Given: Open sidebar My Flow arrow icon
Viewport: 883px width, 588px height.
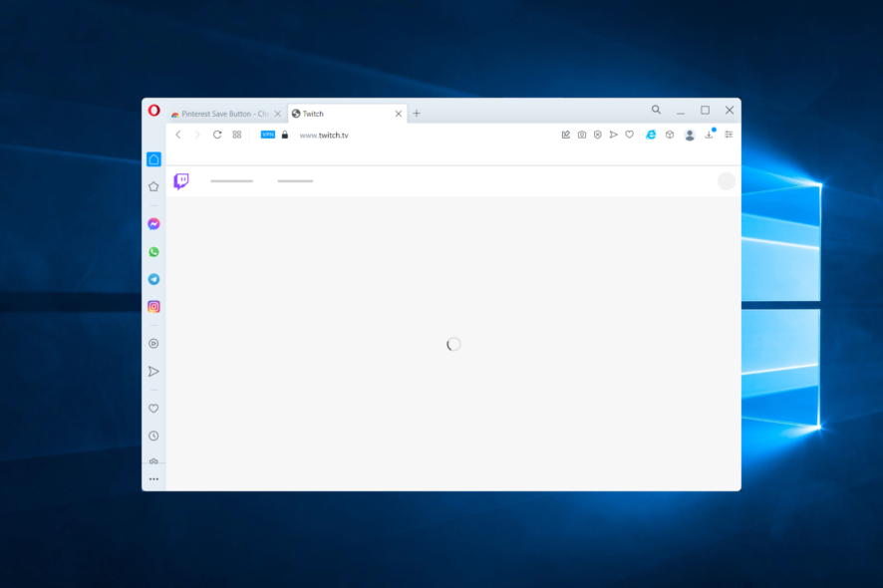Looking at the screenshot, I should pos(153,371).
